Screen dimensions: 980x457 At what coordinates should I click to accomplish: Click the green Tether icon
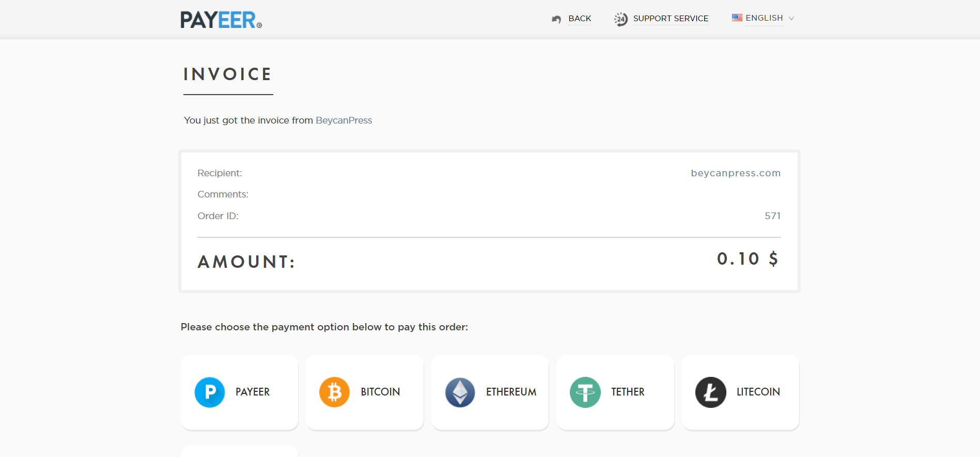tap(585, 392)
